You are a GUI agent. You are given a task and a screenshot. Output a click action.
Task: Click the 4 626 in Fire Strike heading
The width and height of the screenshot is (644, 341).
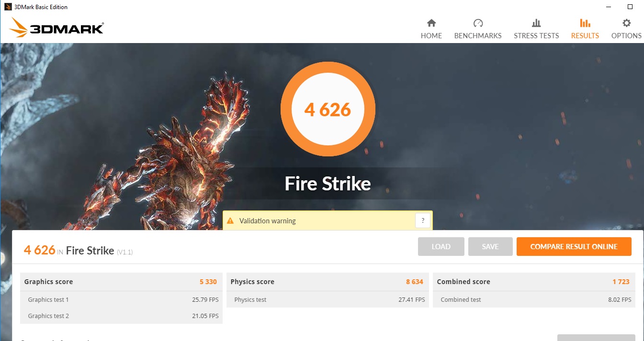click(40, 250)
